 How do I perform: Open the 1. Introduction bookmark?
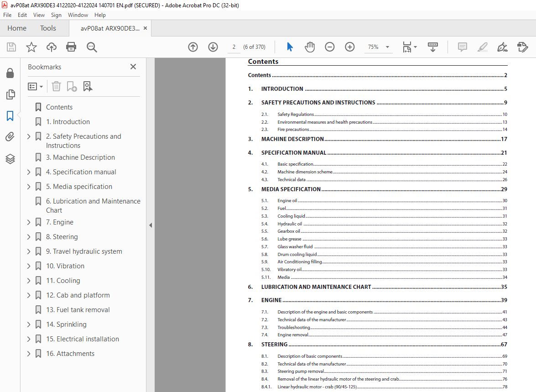click(68, 122)
